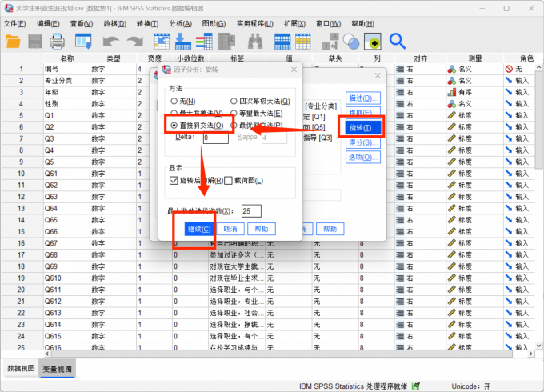
Task: Choose the 等量最大法(E) radio option
Action: (234, 114)
